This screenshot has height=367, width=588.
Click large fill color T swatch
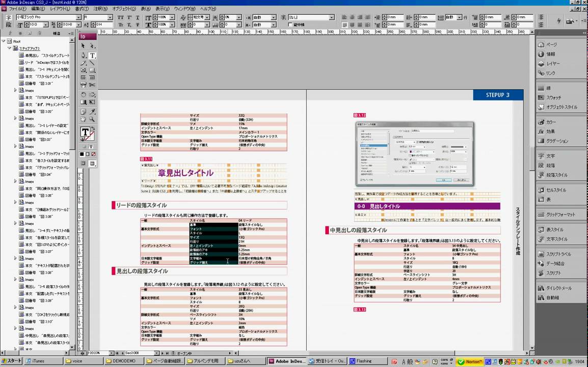point(85,132)
